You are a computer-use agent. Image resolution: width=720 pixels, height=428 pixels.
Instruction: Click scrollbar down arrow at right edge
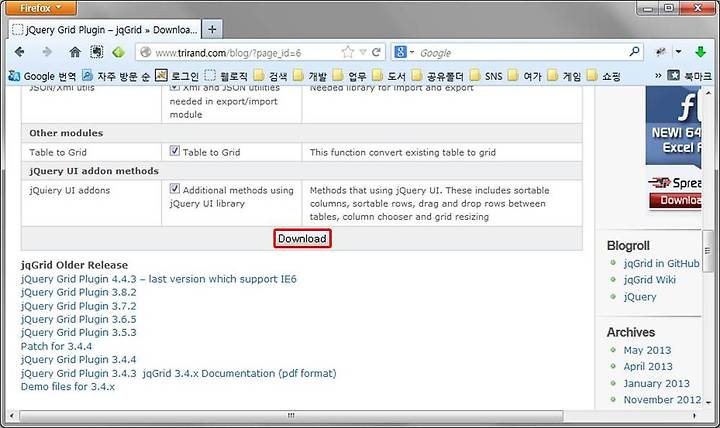pos(708,402)
